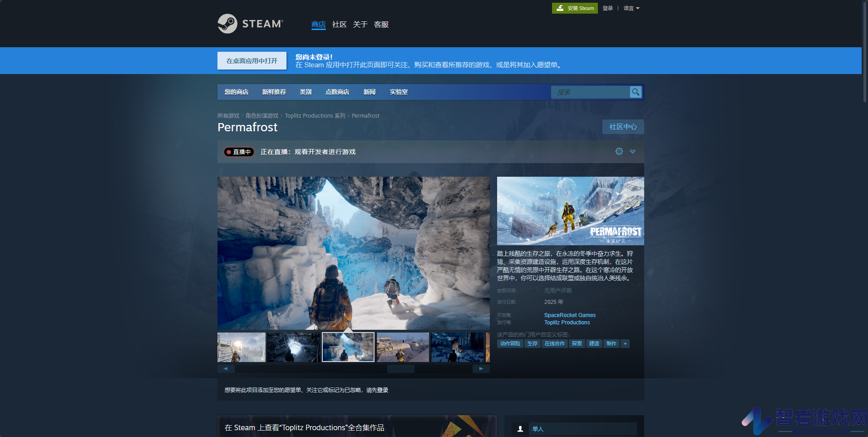The image size is (868, 437).
Task: Click publisher Toplitz Productions link
Action: click(x=567, y=323)
